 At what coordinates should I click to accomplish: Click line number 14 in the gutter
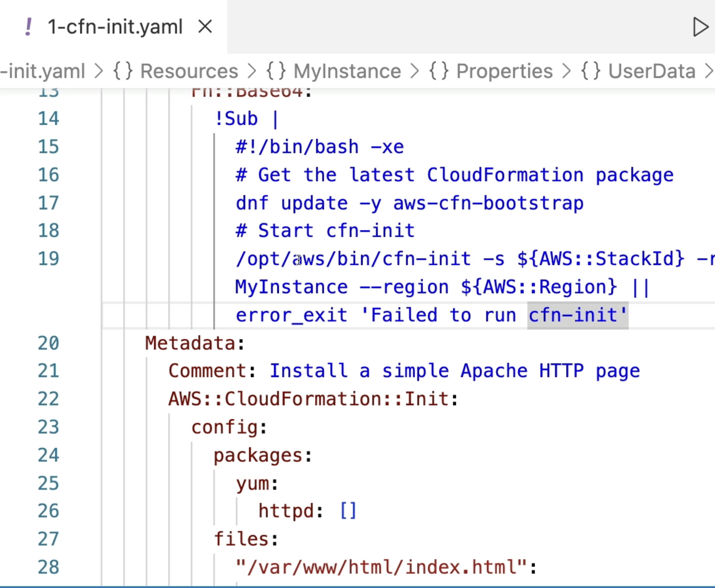[x=48, y=119]
